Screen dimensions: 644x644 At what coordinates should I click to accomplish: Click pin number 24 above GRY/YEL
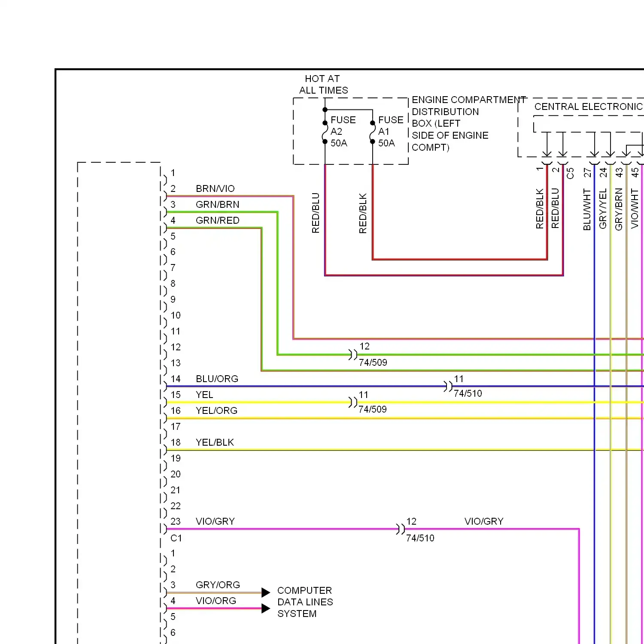[603, 173]
